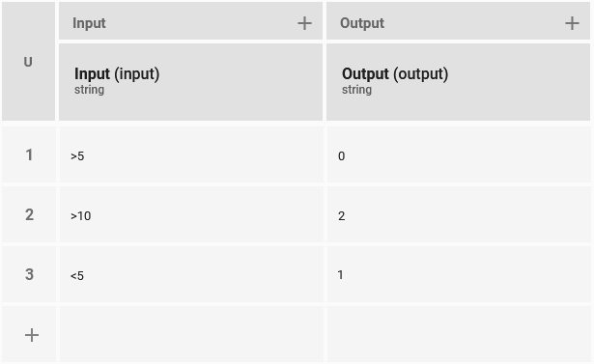
Task: Add a new rule row with plus icon
Action: 32,335
